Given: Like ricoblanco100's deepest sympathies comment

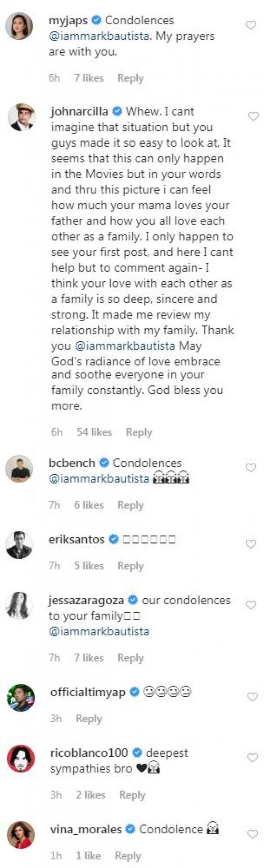Looking at the screenshot, I should (x=252, y=758).
